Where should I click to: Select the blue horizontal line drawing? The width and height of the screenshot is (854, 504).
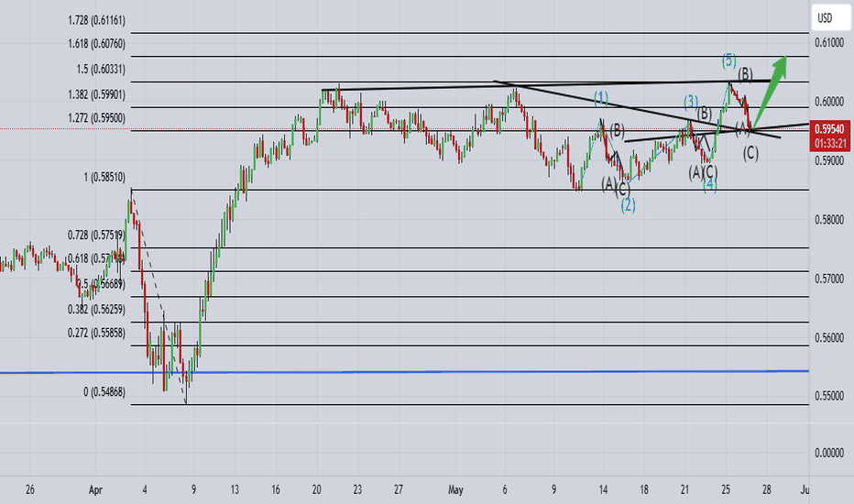(x=404, y=372)
